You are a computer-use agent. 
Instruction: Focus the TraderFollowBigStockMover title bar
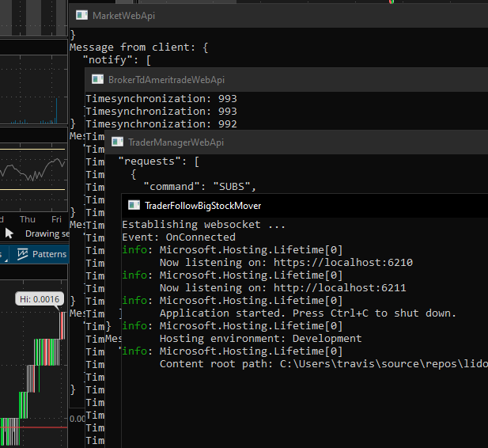(305, 206)
